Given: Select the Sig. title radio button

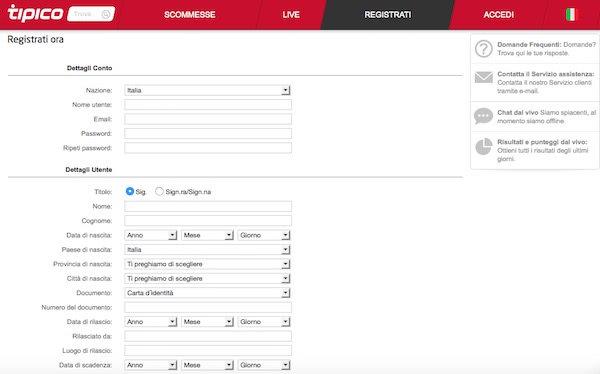Looking at the screenshot, I should [130, 191].
